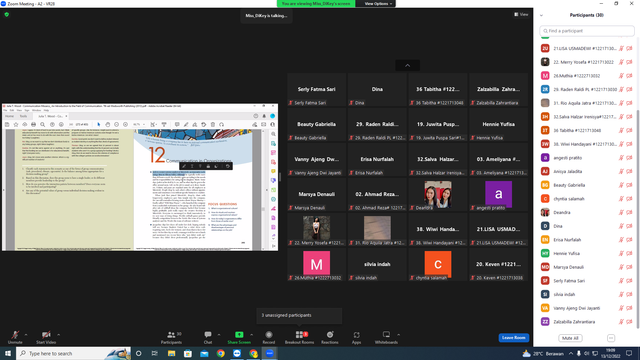This screenshot has height=360, width=640.
Task: Click 22. Merry Yosefa's photo tile
Action: [x=316, y=229]
